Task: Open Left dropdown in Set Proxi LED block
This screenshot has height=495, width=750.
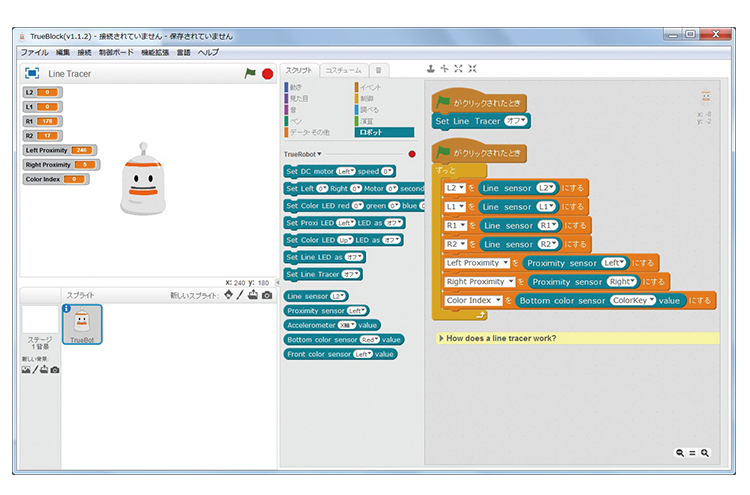Action: click(346, 223)
